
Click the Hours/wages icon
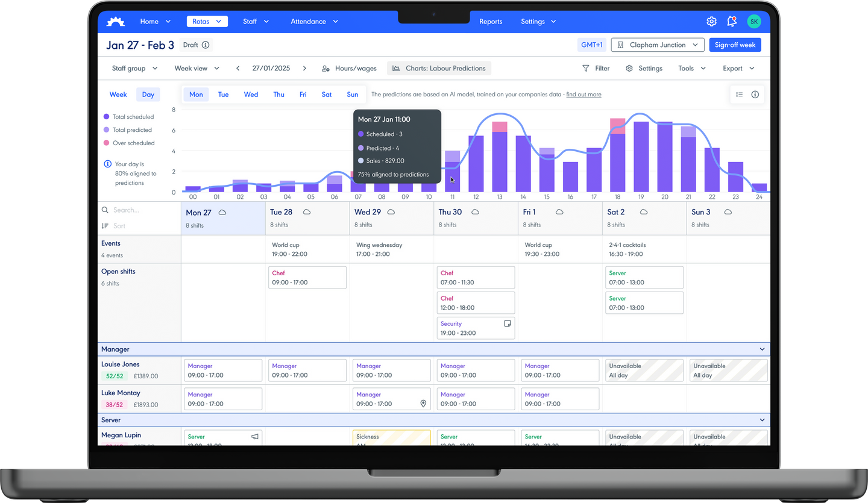325,68
